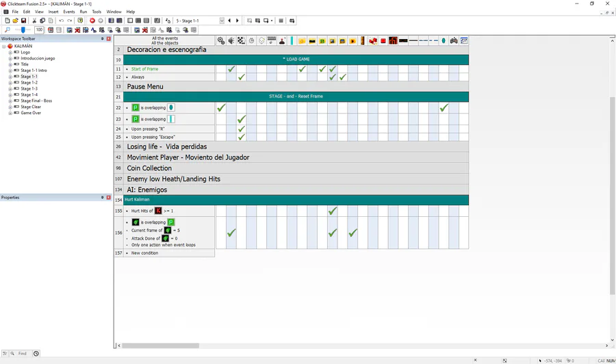Screen dimensions: 616x364
Task: Click the checkmark for Upon pressing "R"
Action: click(241, 129)
